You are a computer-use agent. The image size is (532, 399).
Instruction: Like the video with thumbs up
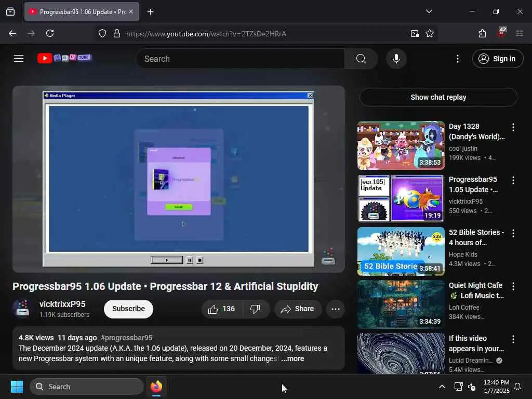tap(222, 309)
